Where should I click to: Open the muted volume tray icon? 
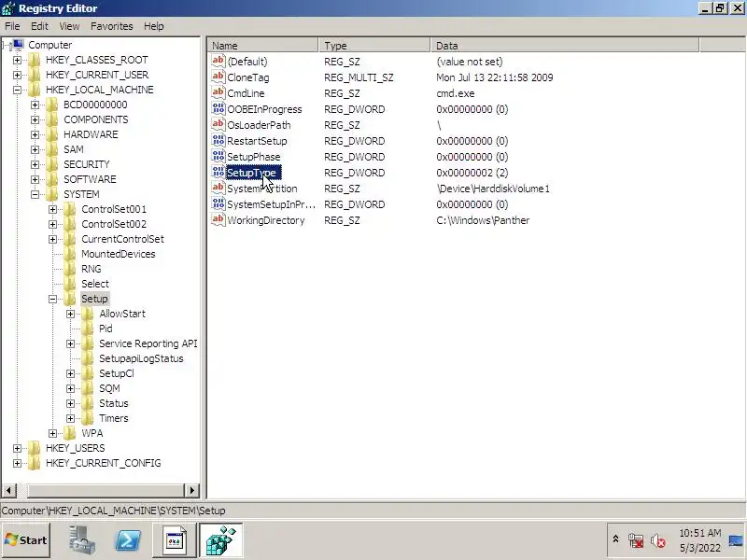tap(657, 540)
